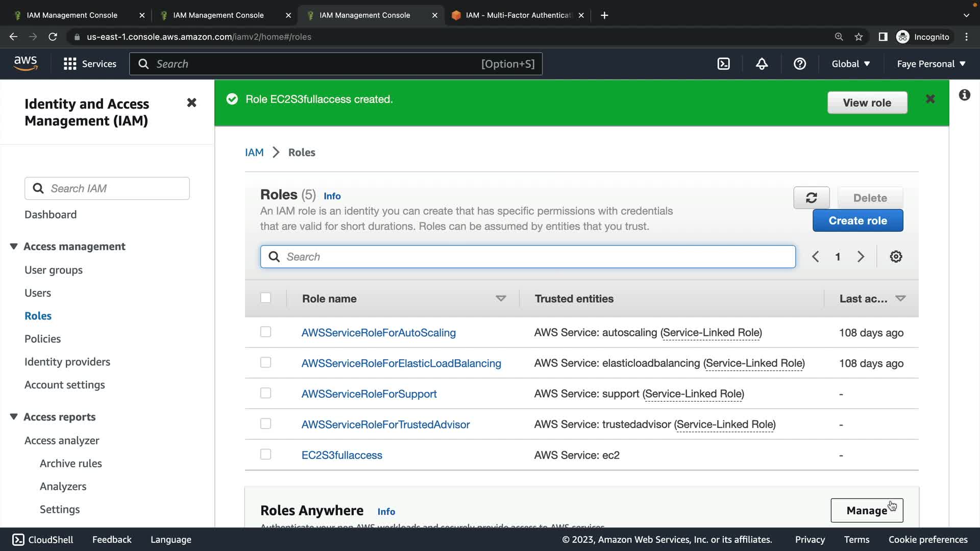Click the Create role button

coord(857,220)
